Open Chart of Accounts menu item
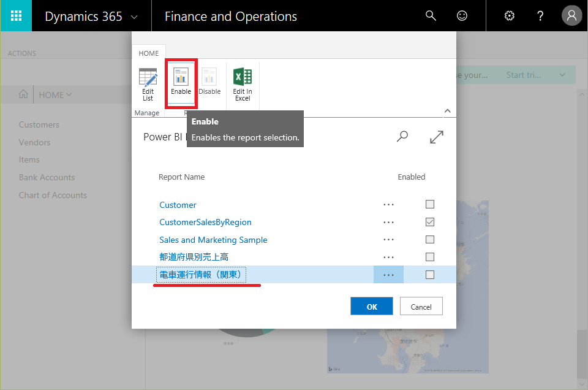 (53, 195)
